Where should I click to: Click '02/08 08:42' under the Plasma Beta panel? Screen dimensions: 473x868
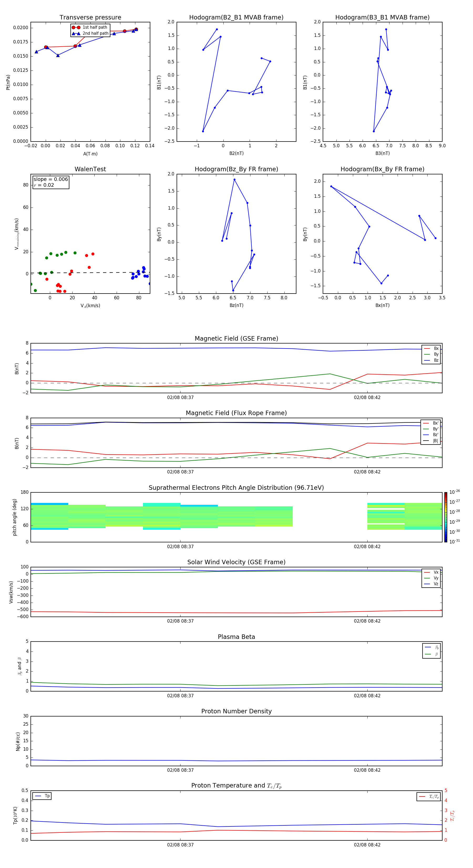click(367, 696)
